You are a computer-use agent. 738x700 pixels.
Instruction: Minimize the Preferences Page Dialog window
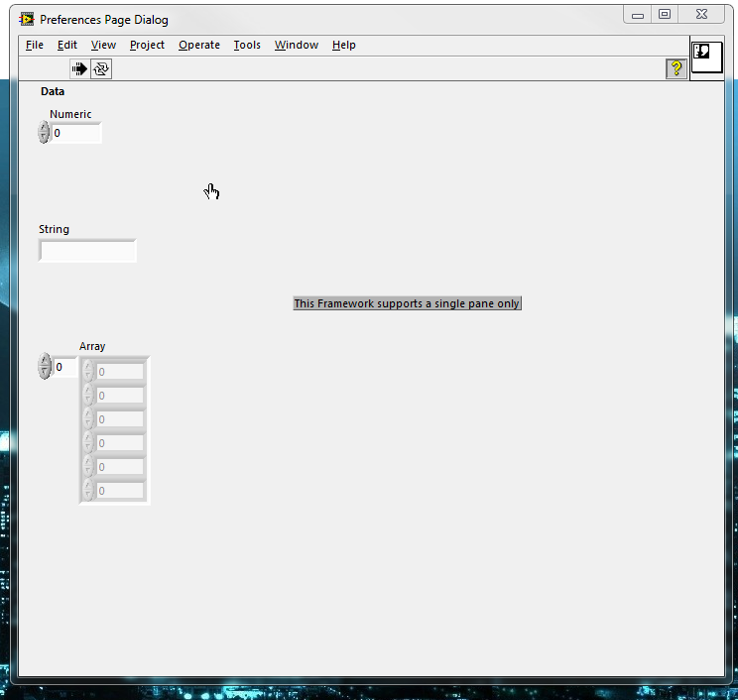(x=638, y=15)
